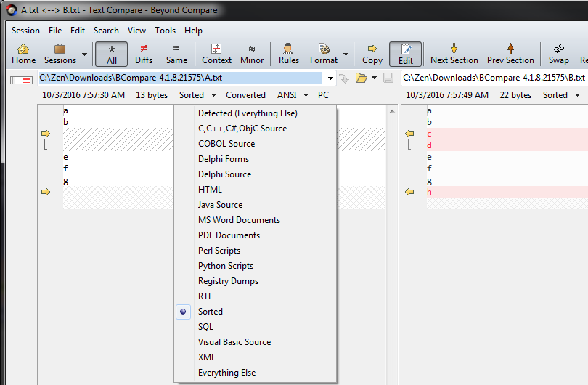Viewport: 588px width, 385px height.
Task: Go to Prev Section
Action: [510, 54]
